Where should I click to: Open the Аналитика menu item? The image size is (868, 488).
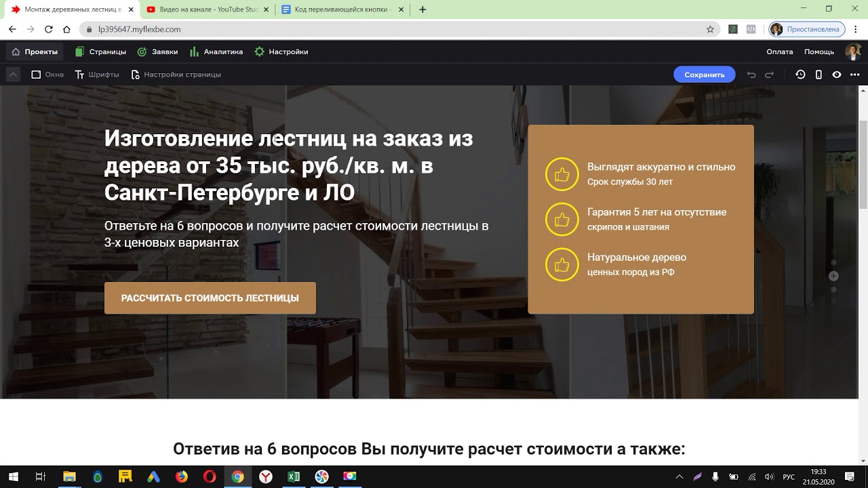[216, 52]
